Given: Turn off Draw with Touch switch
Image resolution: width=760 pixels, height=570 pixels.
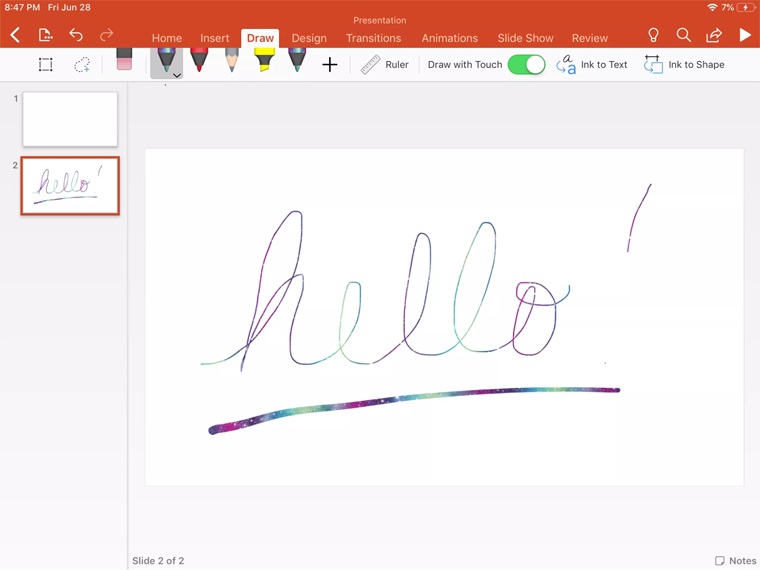Looking at the screenshot, I should [x=526, y=64].
